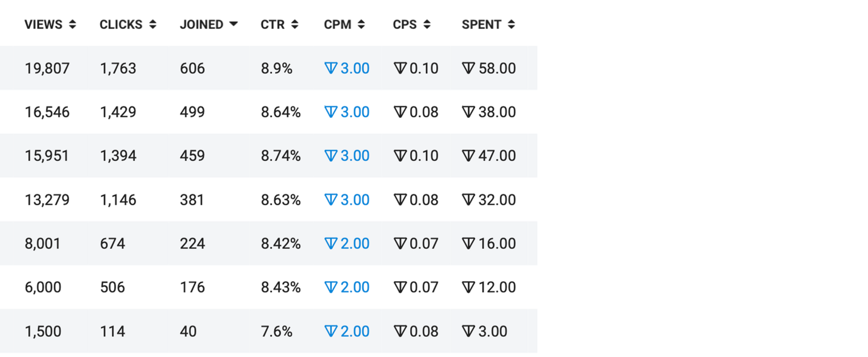Click CPM 3.00 link in 16,546 views row
The image size is (868, 357).
point(347,112)
